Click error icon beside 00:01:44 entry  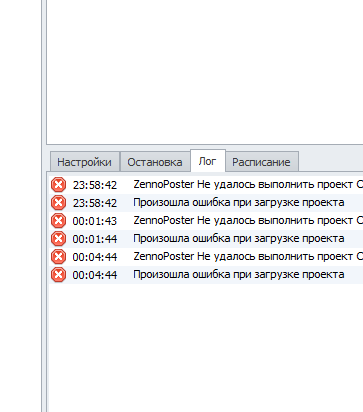coord(58,239)
